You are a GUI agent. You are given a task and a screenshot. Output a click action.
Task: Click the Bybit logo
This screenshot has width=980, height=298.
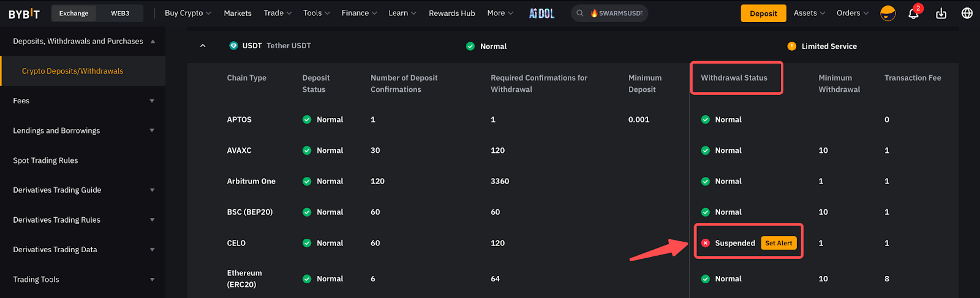(x=24, y=13)
